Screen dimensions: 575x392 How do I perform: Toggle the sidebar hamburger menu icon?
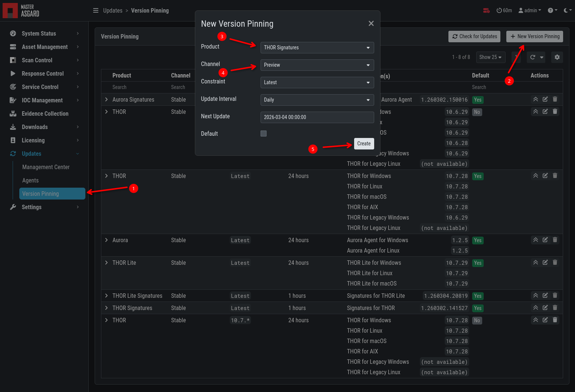tap(96, 10)
